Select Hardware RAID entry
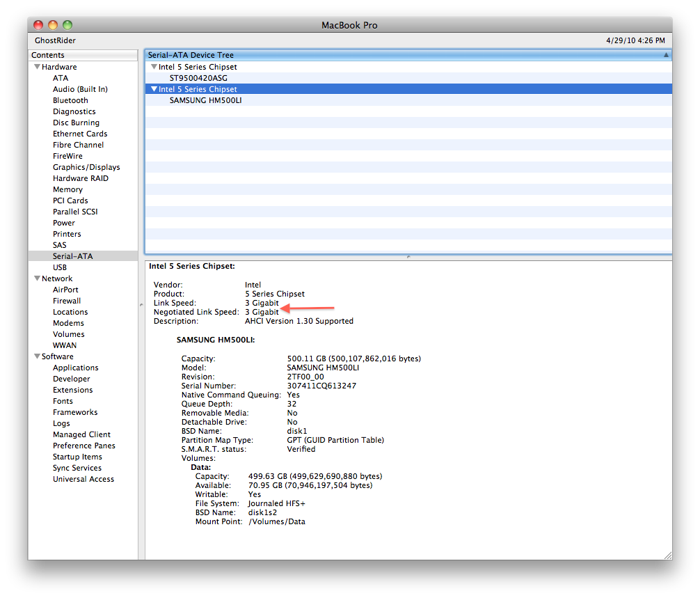This screenshot has width=700, height=598. click(80, 178)
